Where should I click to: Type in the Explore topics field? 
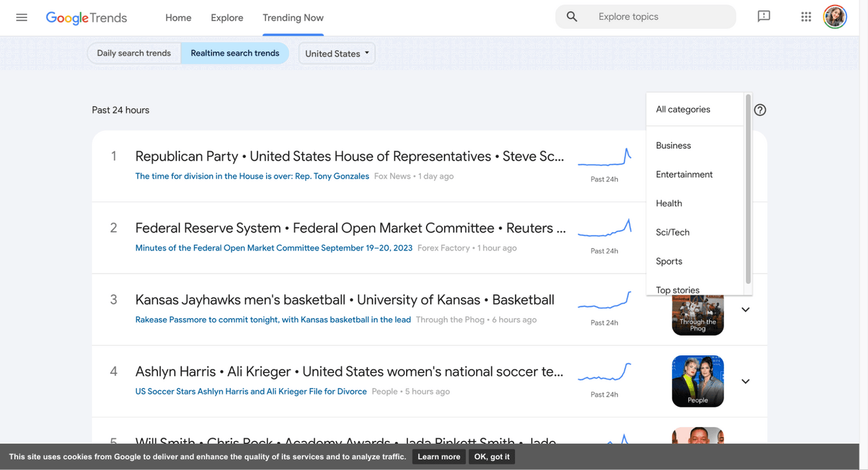[x=657, y=17]
